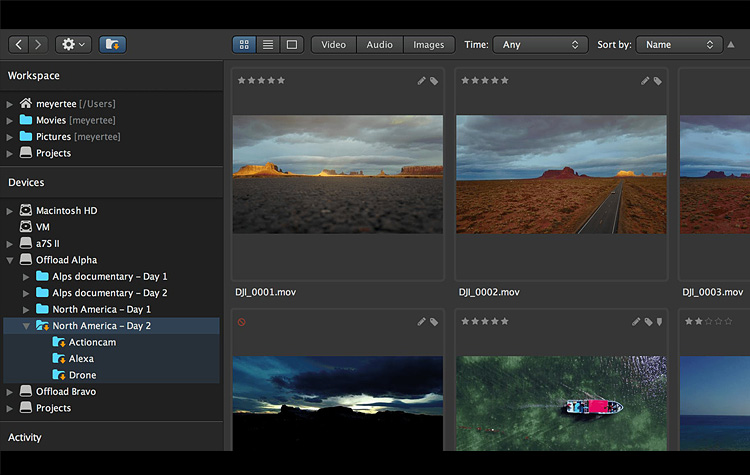Click the tag icon on DJI_0002.mov
Viewport: 750px width, 475px height.
click(x=658, y=81)
